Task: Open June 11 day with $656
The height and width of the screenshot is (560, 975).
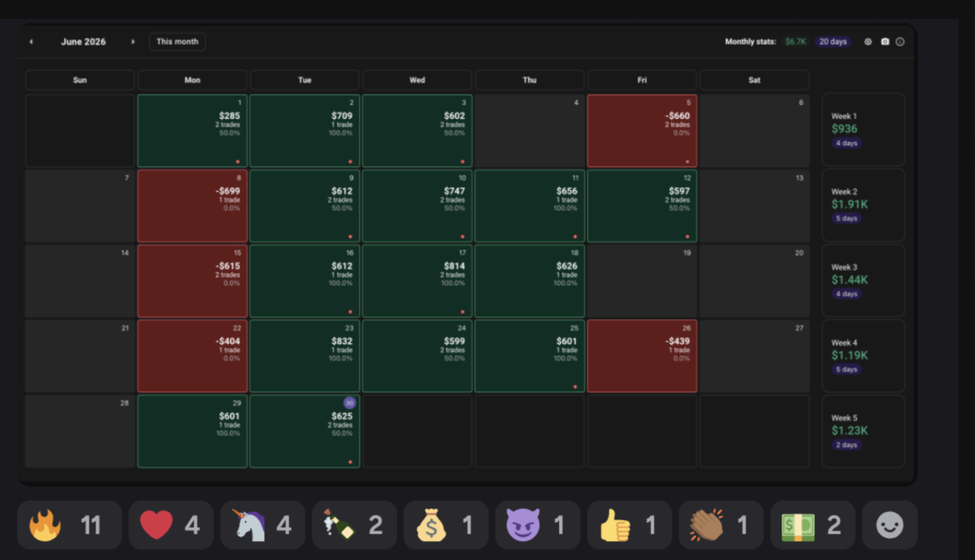Action: pyautogui.click(x=530, y=206)
